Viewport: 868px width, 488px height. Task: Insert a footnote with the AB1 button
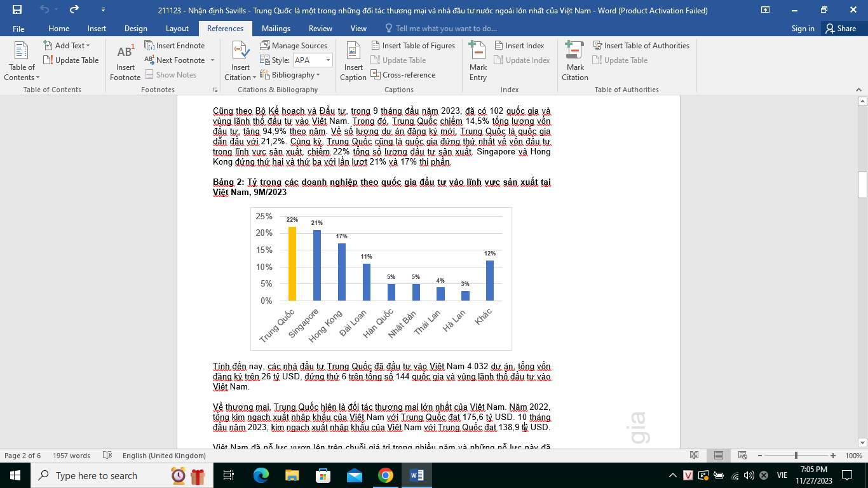coord(125,61)
